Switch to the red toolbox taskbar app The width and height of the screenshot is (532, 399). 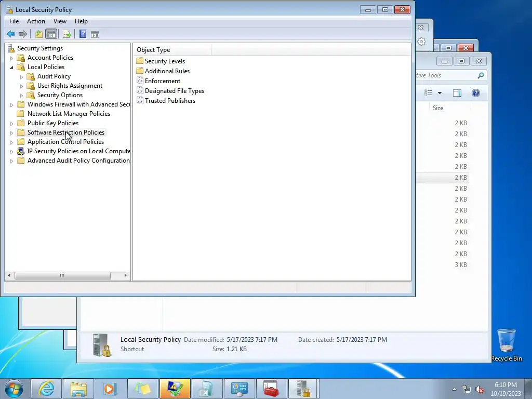[x=271, y=389]
